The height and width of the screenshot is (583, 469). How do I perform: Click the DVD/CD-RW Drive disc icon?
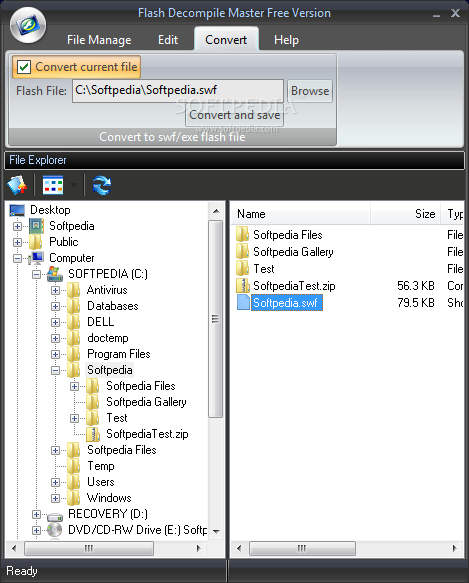[55, 530]
